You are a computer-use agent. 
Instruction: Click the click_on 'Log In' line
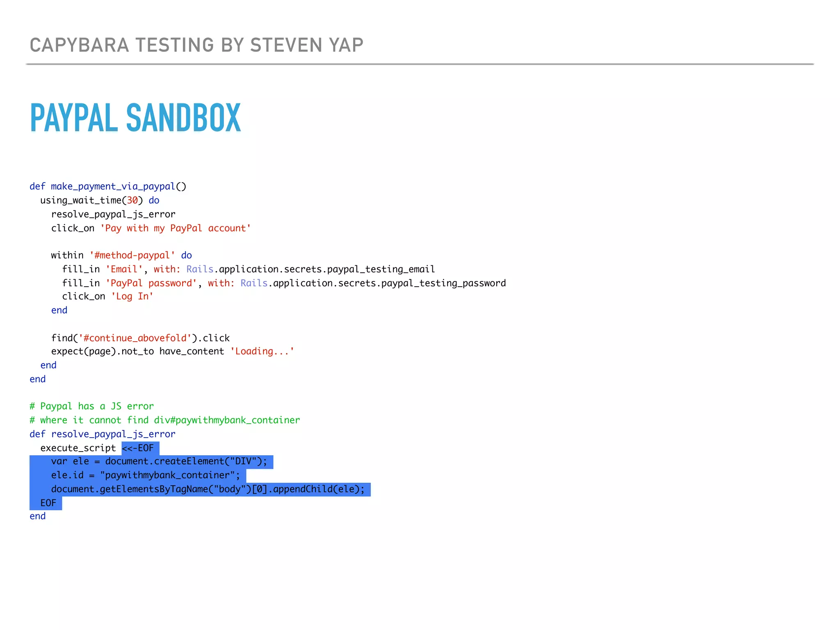107,297
